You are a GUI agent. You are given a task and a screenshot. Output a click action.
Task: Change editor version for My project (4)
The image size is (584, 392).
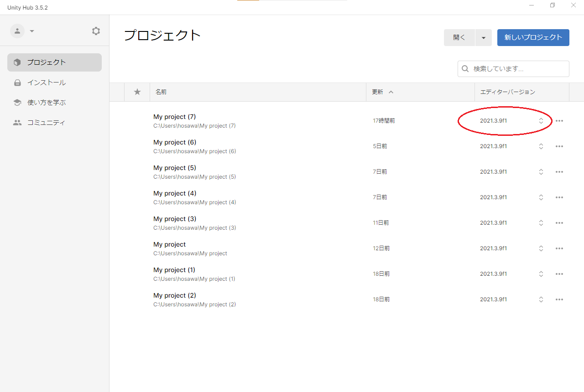pyautogui.click(x=541, y=197)
